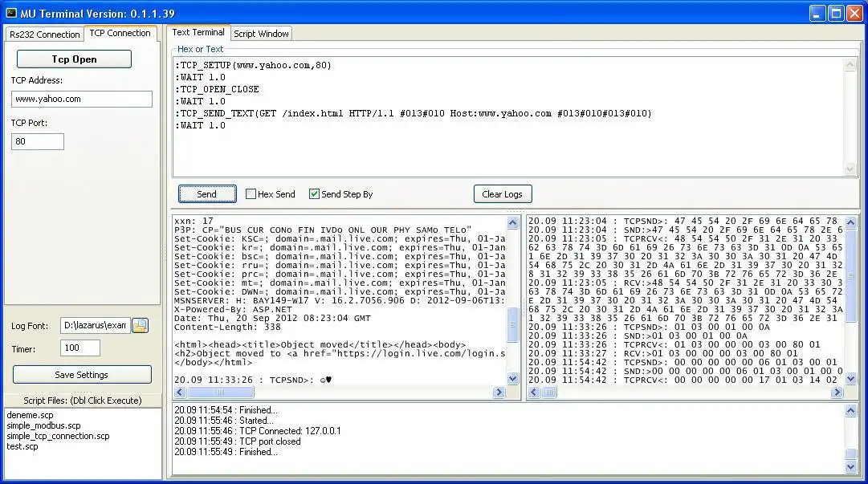Image resolution: width=868 pixels, height=484 pixels.
Task: Click the Log Font path field
Action: [x=96, y=325]
